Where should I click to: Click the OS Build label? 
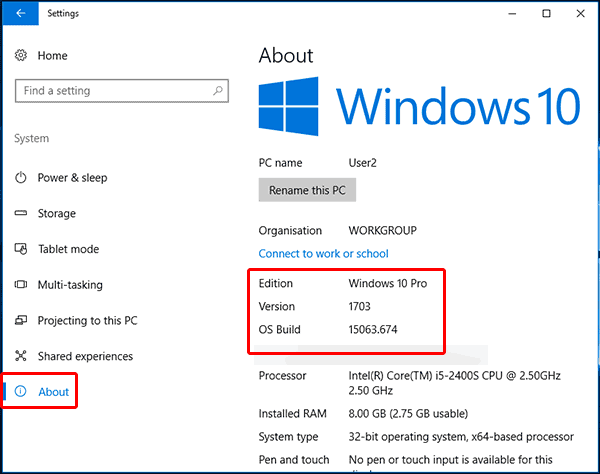tap(279, 329)
